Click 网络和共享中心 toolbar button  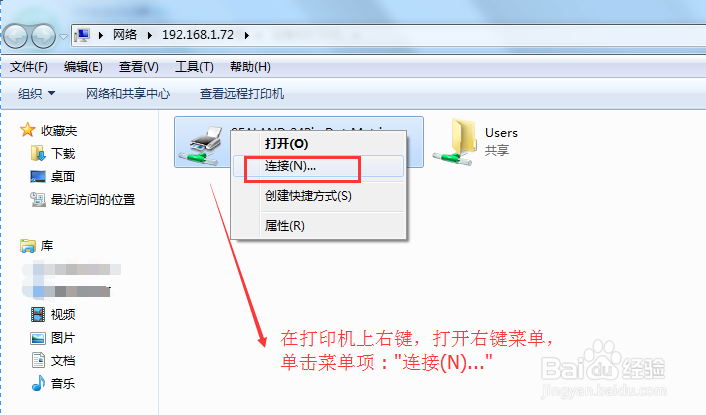tap(128, 94)
